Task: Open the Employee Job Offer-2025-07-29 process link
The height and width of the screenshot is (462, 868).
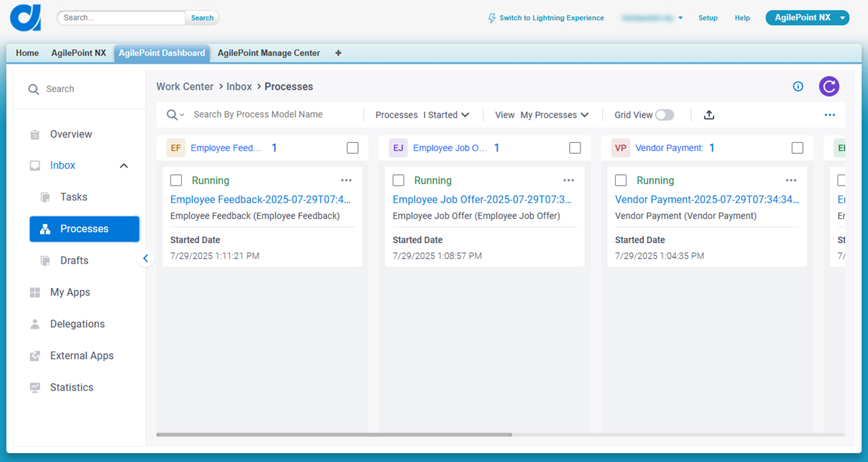Action: [482, 200]
